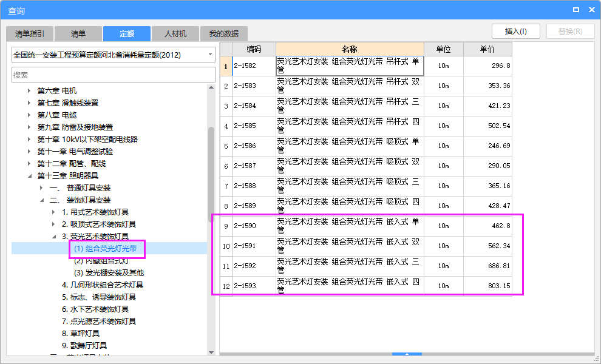Click the 搜索 search field
The image size is (601, 364).
(114, 75)
